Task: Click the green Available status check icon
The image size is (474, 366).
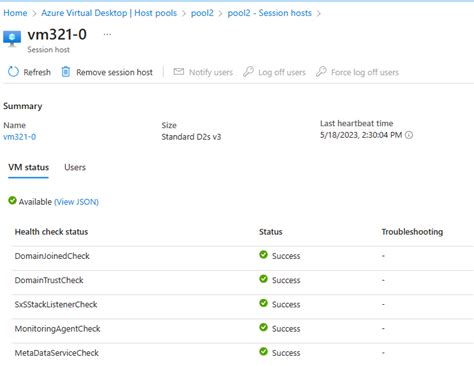Action: [x=12, y=201]
